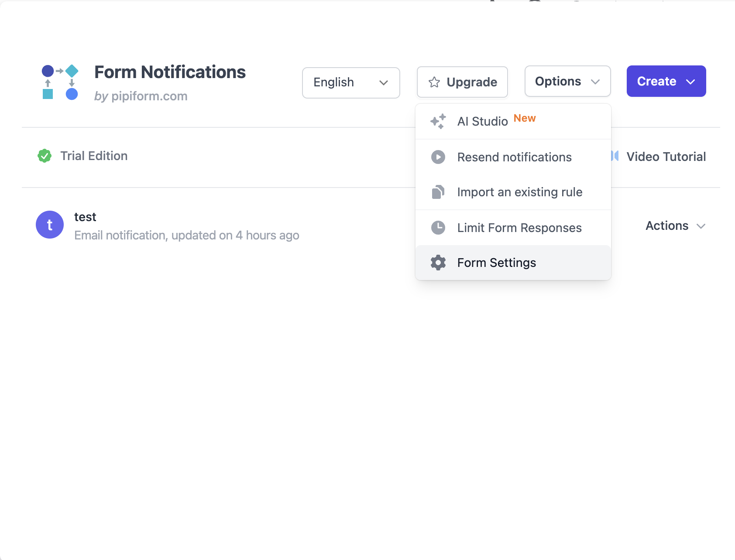Expand the Options dropdown menu
The image size is (735, 560).
[x=567, y=81]
